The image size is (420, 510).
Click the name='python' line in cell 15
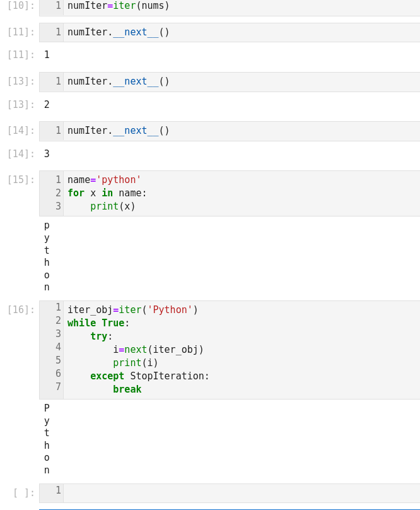[x=104, y=180]
